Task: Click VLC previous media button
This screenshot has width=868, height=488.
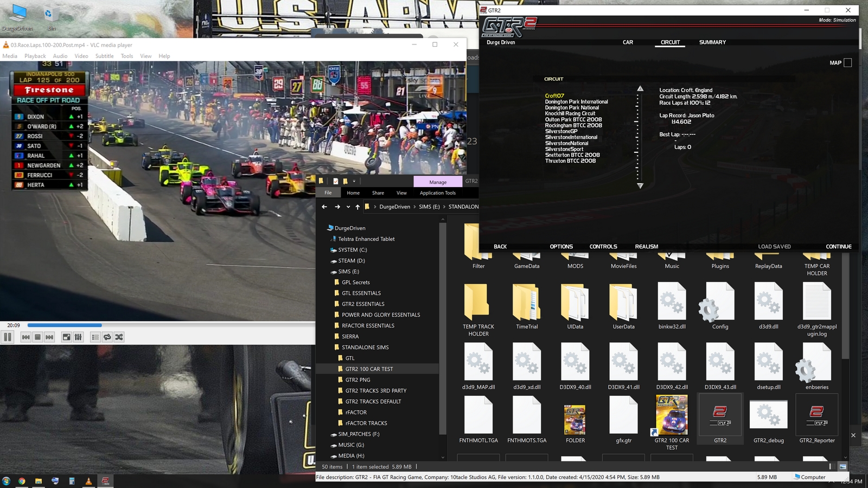Action: [25, 337]
